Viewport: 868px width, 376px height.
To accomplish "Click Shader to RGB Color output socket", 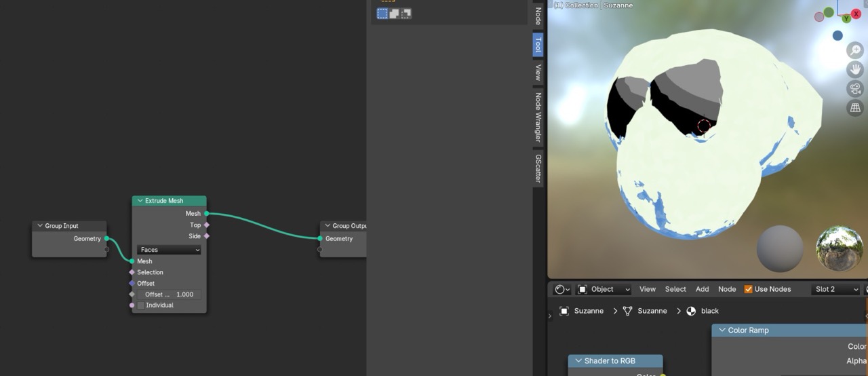I will click(663, 375).
